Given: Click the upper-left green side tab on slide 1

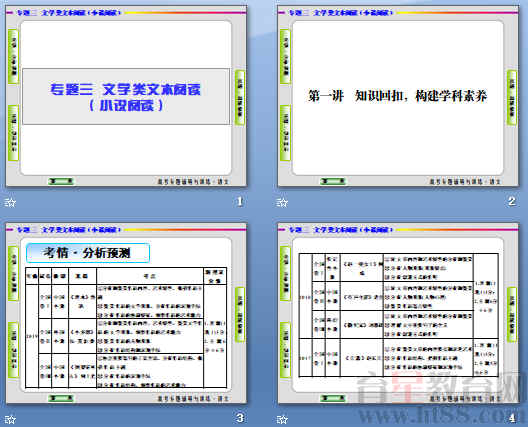Looking at the screenshot, I should point(13,56).
